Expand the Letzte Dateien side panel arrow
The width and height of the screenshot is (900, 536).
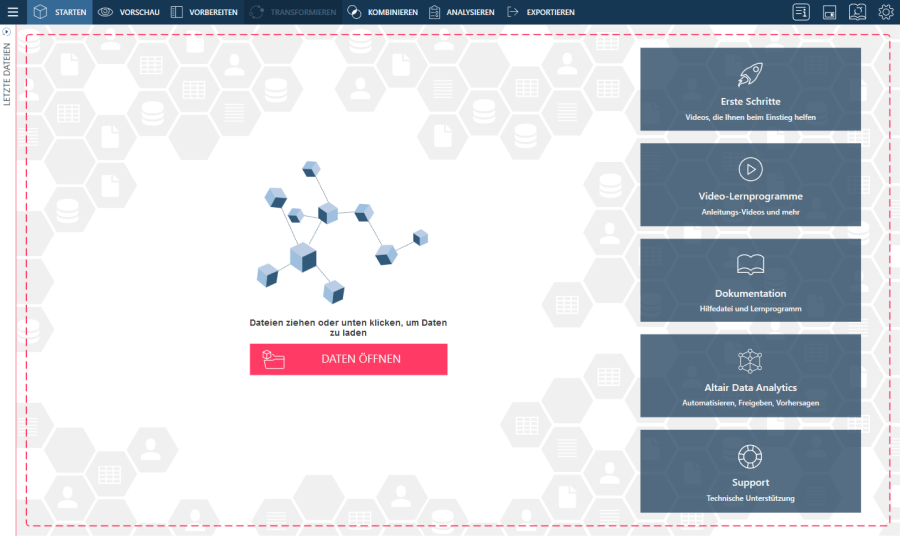pyautogui.click(x=7, y=32)
